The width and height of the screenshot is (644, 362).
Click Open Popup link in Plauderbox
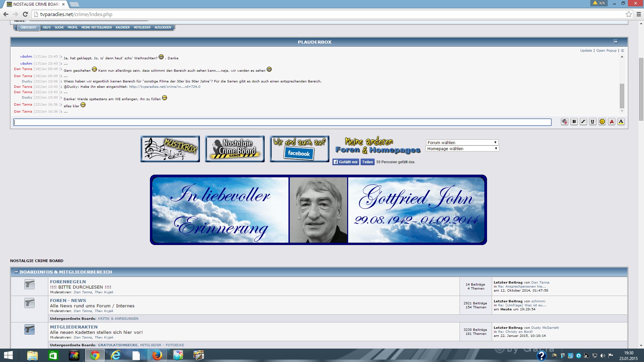606,51
